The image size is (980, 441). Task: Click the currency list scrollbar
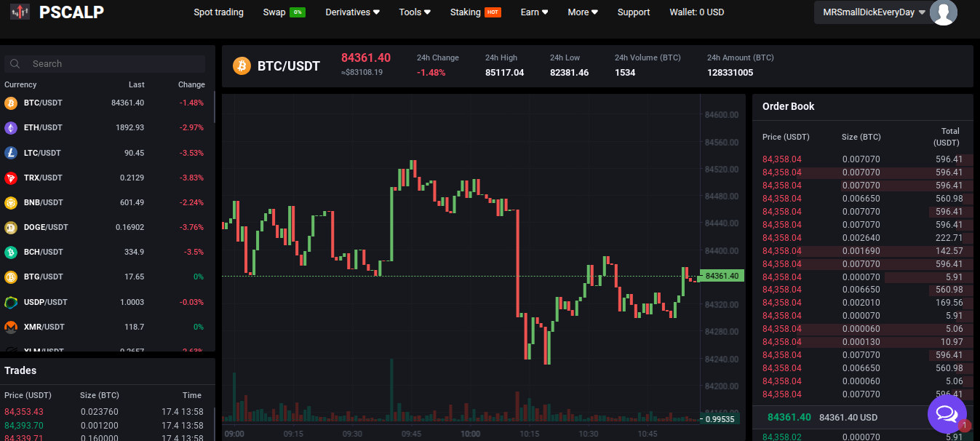coord(214,108)
